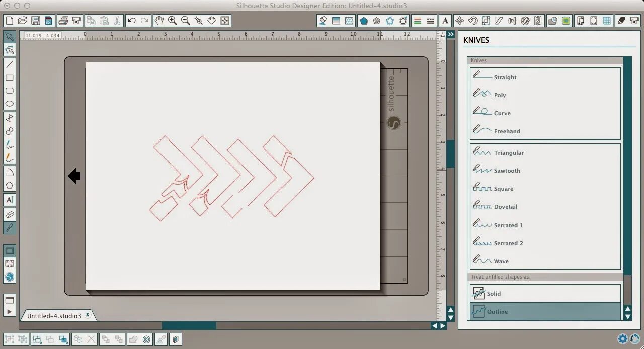Activate the Zoom In magnifier tool

(x=172, y=21)
